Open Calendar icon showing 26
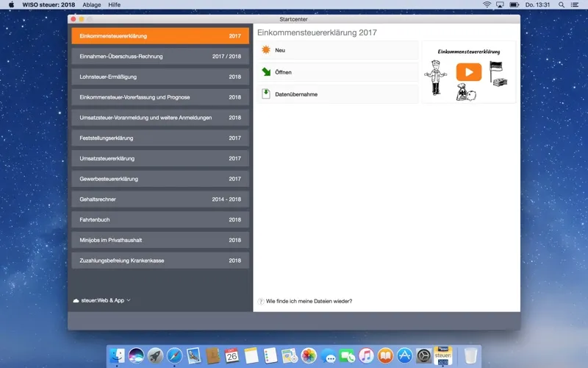This screenshot has width=588, height=368. tap(232, 355)
